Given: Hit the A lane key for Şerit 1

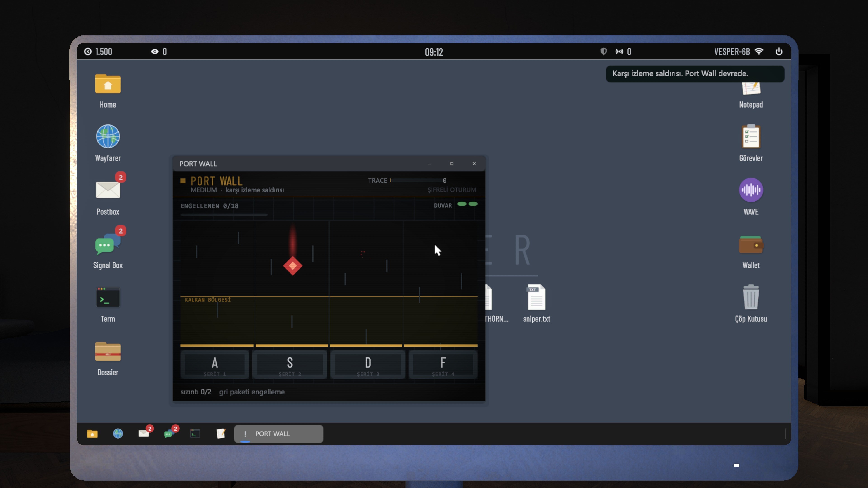Looking at the screenshot, I should pos(215,365).
